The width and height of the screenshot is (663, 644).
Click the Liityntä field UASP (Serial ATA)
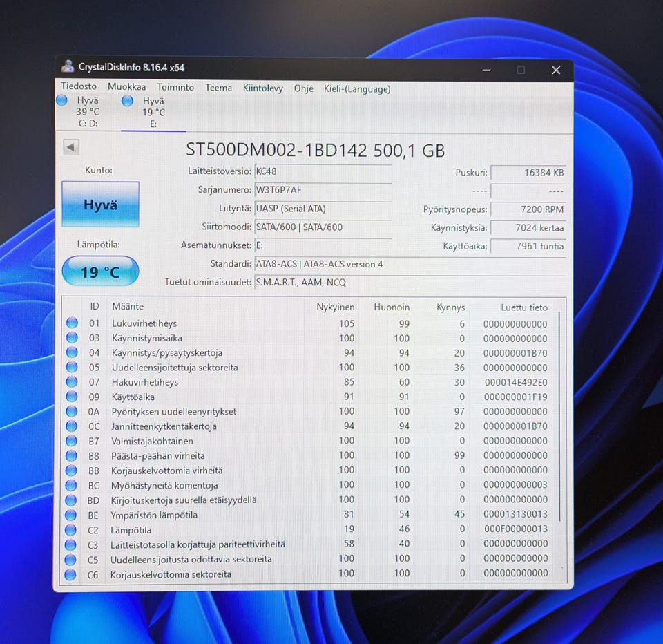pos(323,209)
